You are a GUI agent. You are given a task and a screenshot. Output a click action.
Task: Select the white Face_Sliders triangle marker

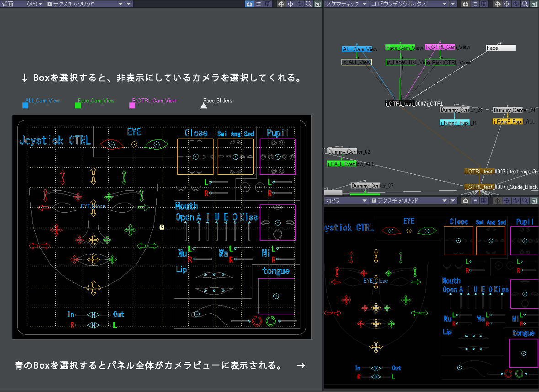click(204, 106)
